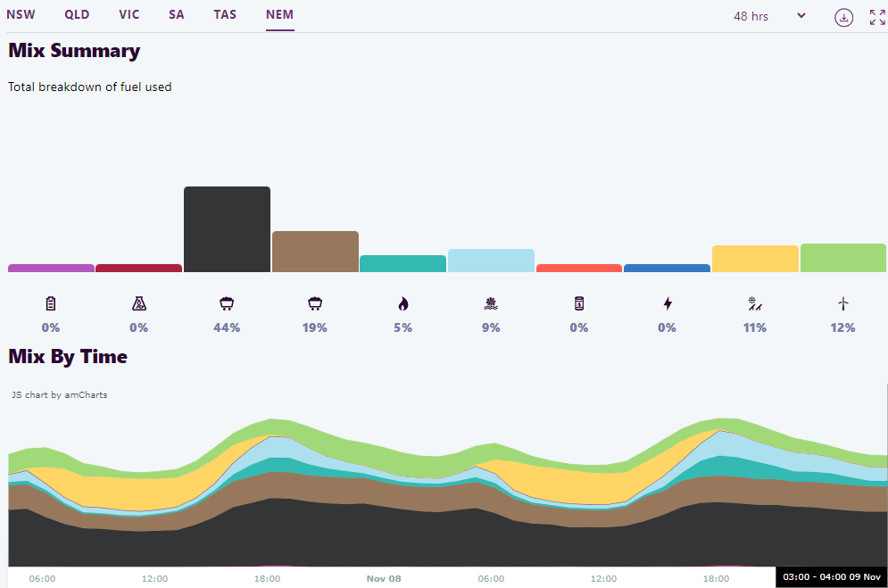The image size is (888, 588).
Task: Switch to the QLD region tab
Action: 77,15
